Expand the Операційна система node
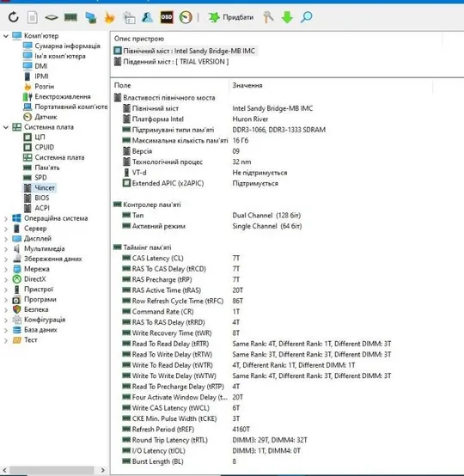Viewport: 464px width, 476px height. coord(6,218)
